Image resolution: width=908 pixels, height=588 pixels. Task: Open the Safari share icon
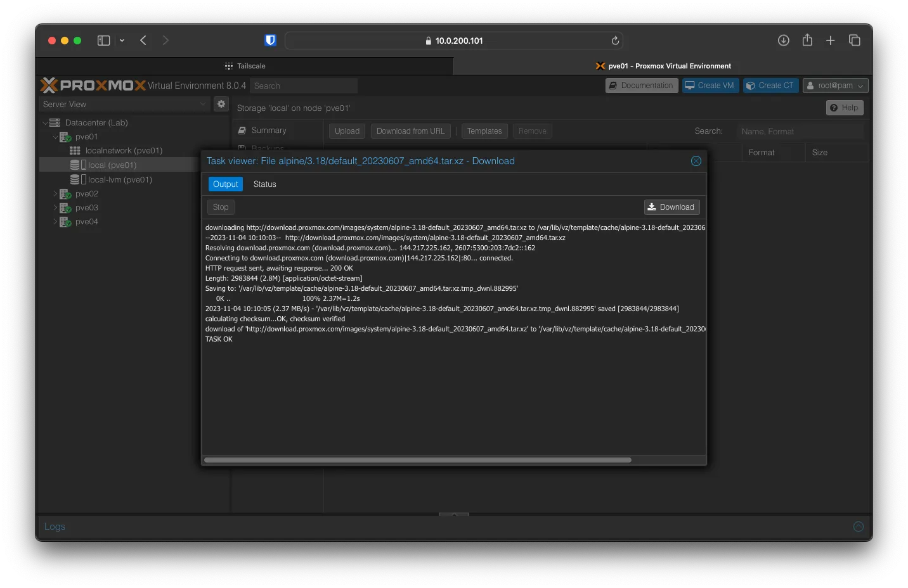point(807,40)
